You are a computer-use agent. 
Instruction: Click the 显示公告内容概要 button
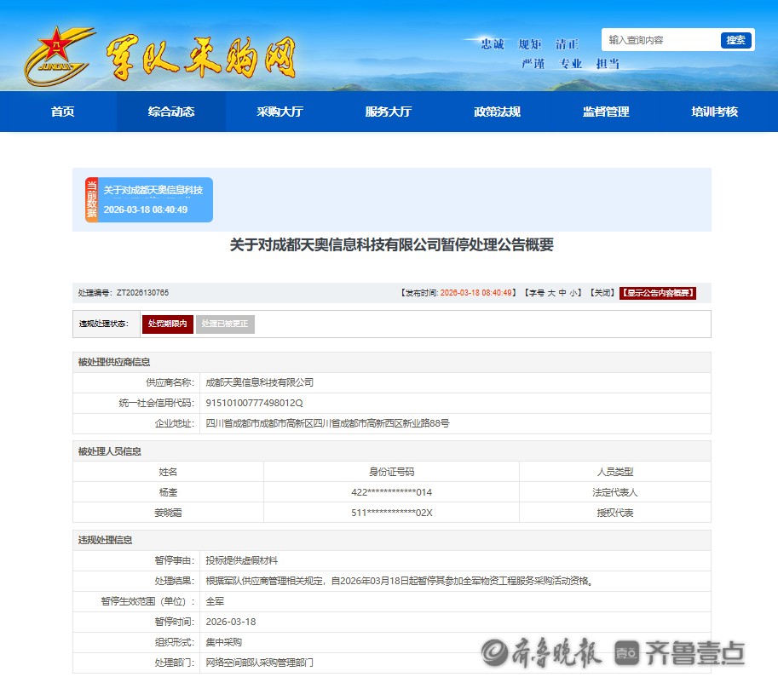pos(657,293)
